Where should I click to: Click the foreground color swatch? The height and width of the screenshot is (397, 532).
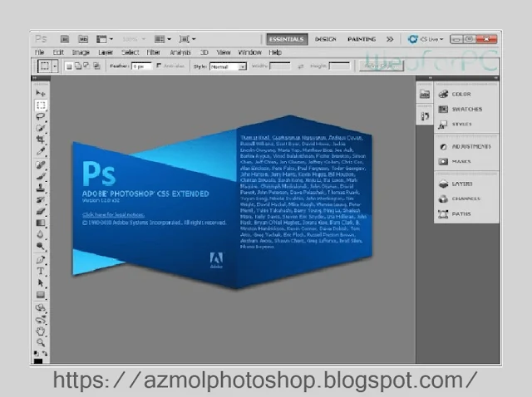tap(38, 361)
